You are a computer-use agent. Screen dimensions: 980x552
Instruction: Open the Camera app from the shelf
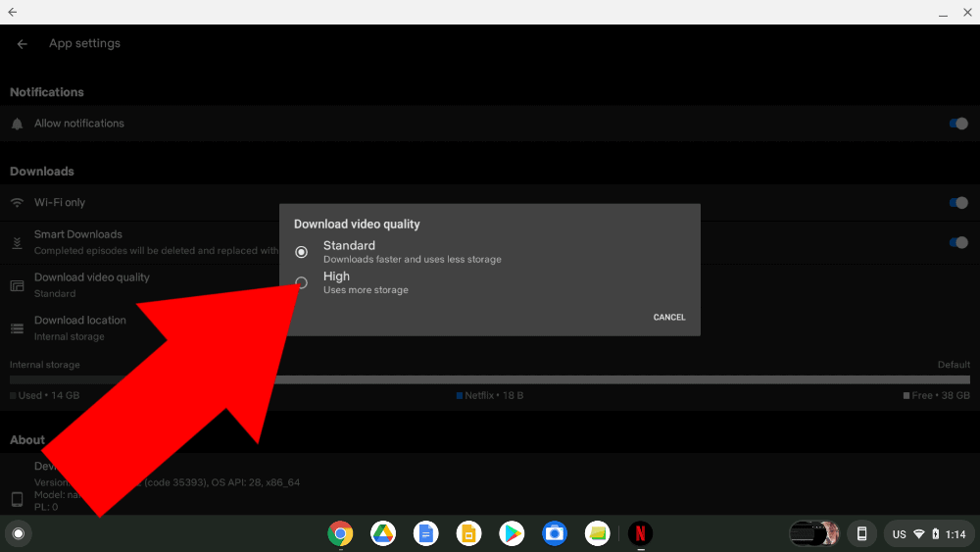click(x=555, y=533)
